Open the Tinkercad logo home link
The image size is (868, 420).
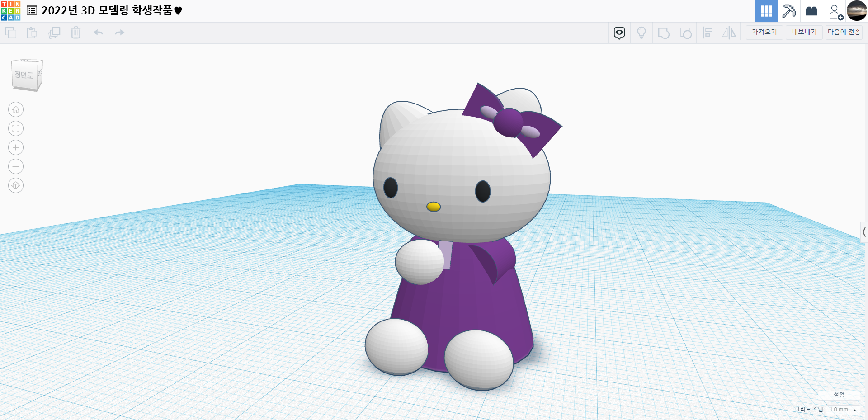(11, 11)
